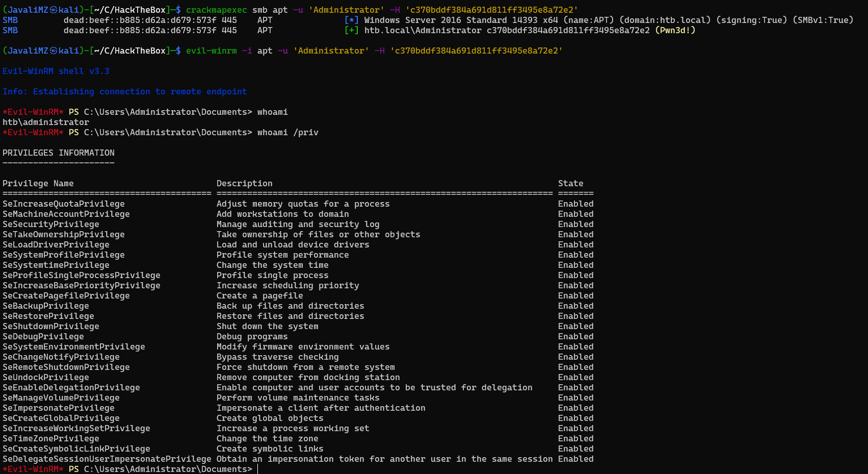The image size is (868, 474).
Task: Click the 'State' column header
Action: click(x=571, y=183)
